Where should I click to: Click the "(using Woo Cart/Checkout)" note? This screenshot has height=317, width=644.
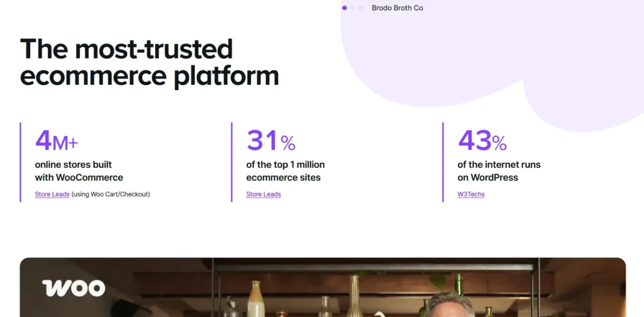[111, 194]
